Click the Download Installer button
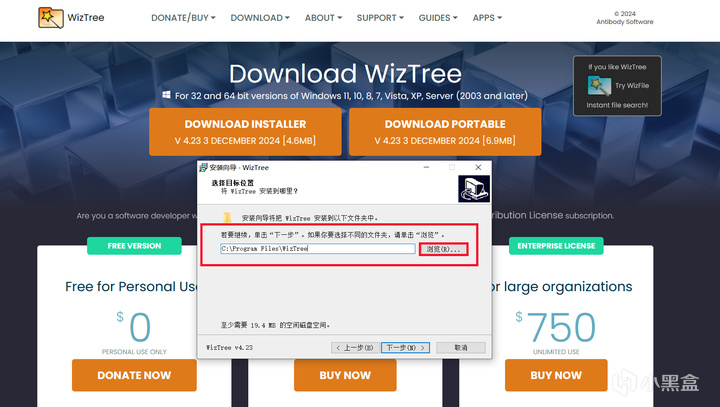Image resolution: width=720 pixels, height=407 pixels. (x=245, y=132)
